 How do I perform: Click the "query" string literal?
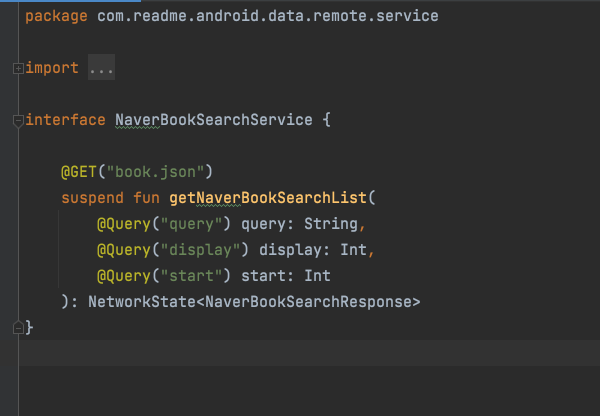pos(191,224)
